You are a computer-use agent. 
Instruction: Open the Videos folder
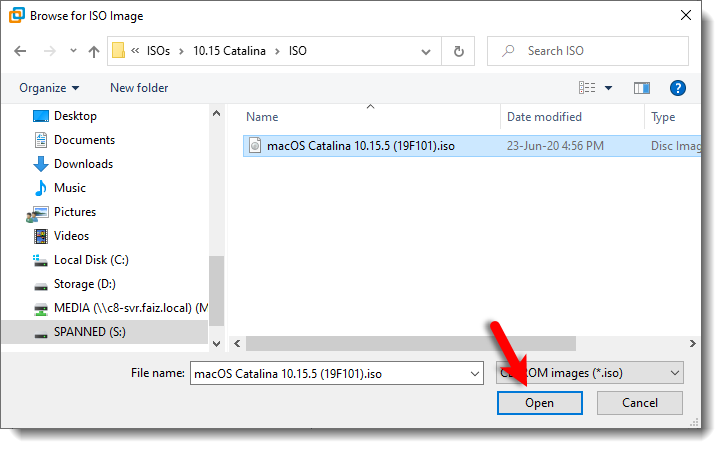72,236
